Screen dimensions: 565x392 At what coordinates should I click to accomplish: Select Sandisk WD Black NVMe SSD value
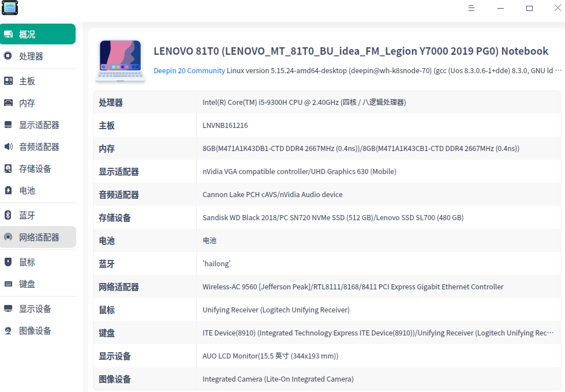[333, 217]
